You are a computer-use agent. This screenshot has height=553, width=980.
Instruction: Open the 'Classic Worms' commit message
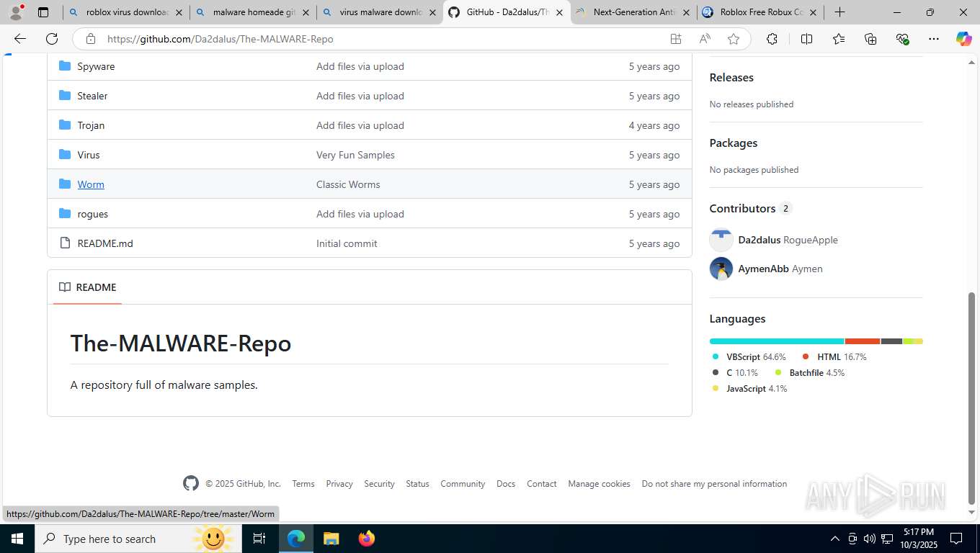(348, 184)
